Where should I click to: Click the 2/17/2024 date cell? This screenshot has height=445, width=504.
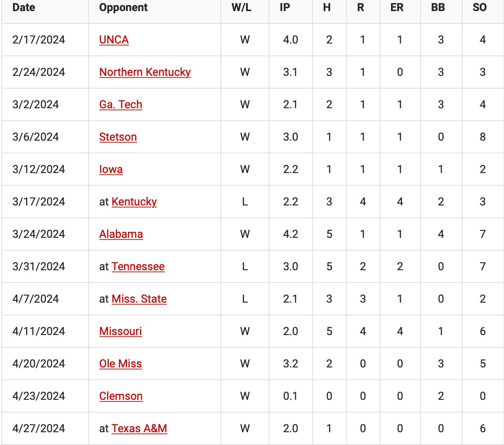[x=39, y=40]
